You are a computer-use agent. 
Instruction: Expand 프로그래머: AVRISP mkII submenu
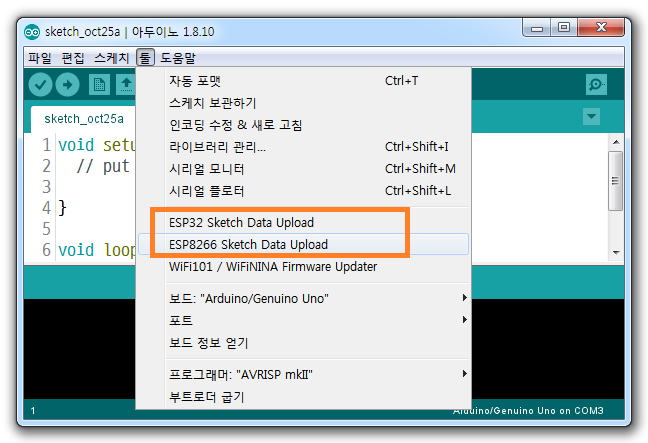[x=304, y=374]
